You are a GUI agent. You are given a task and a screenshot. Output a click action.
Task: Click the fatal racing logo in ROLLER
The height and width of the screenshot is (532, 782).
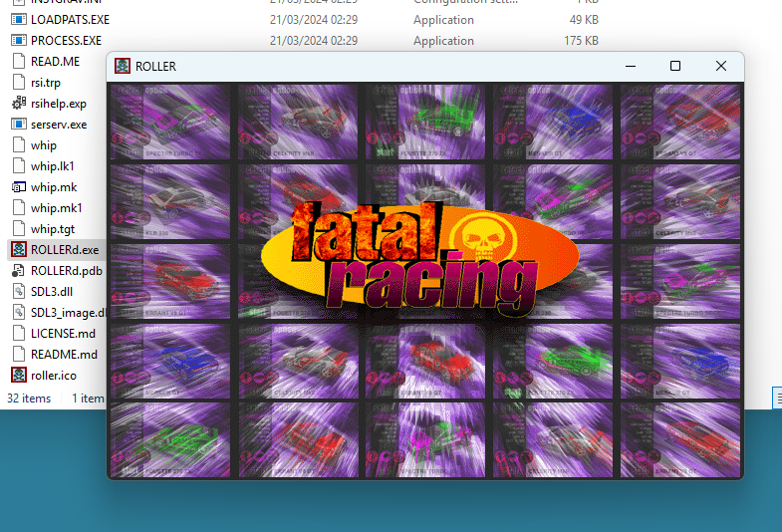tap(420, 259)
